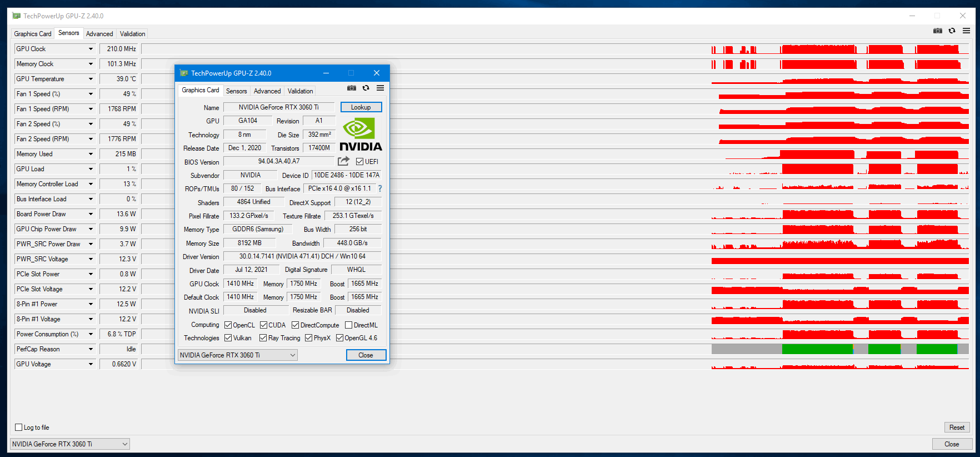Open Board Power Draw dropdown arrow
The image size is (980, 457).
pos(91,214)
